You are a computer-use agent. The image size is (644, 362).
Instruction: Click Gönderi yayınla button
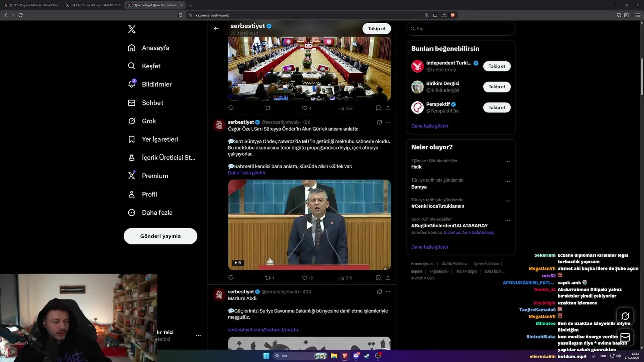pyautogui.click(x=160, y=236)
